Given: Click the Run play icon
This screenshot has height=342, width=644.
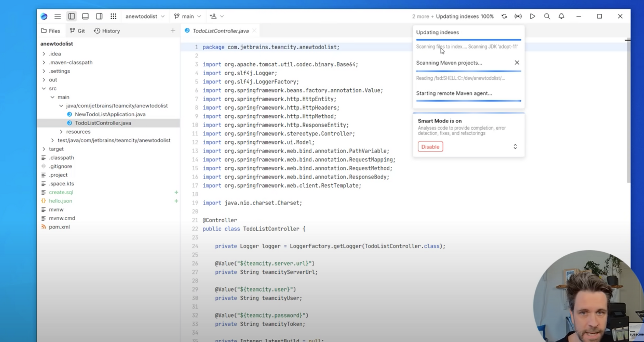Looking at the screenshot, I should 533,16.
